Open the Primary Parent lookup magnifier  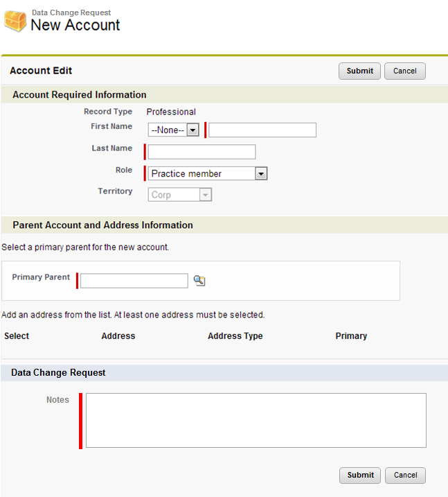pyautogui.click(x=199, y=280)
